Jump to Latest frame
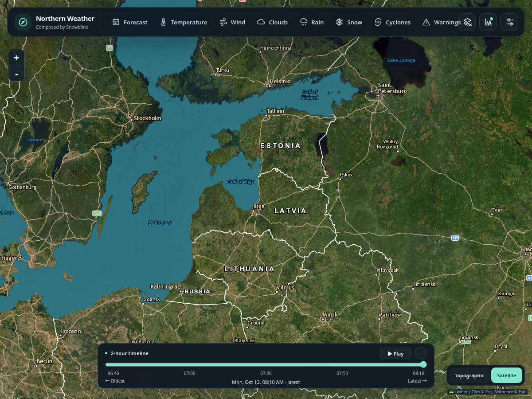Screen dimensions: 532x399 coord(417,381)
